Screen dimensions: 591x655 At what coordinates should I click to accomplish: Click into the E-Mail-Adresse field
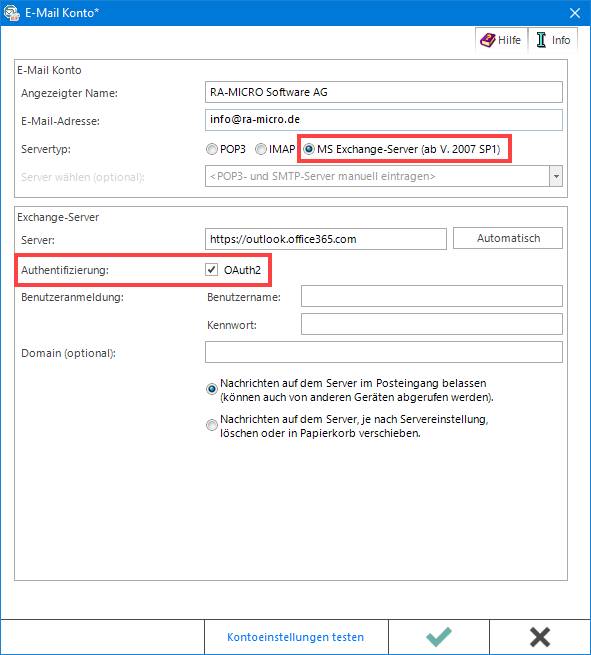pyautogui.click(x=383, y=120)
